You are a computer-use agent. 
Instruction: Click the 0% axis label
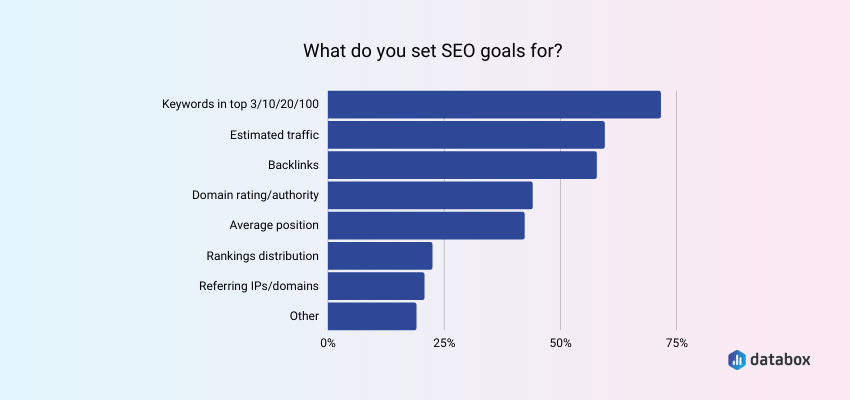328,343
